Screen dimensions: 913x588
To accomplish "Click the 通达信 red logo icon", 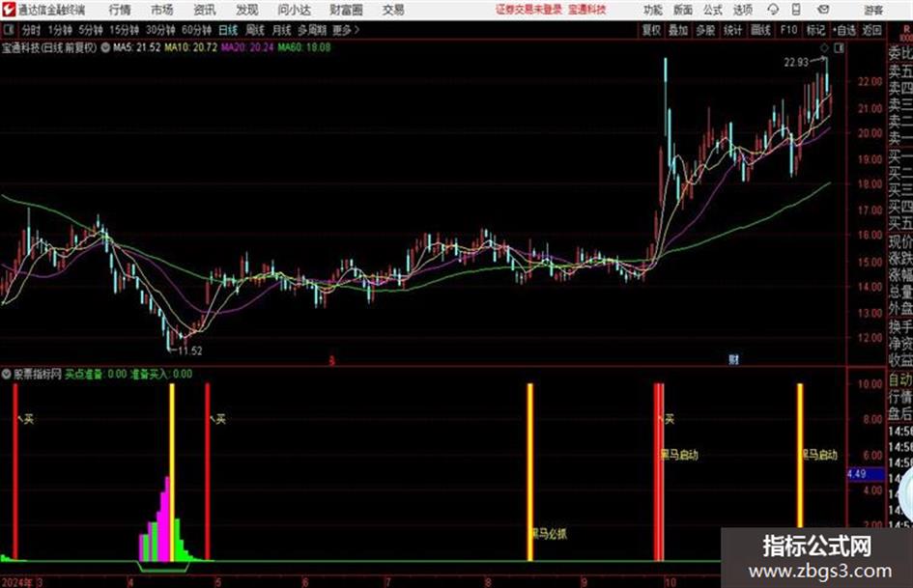I will pyautogui.click(x=9, y=10).
